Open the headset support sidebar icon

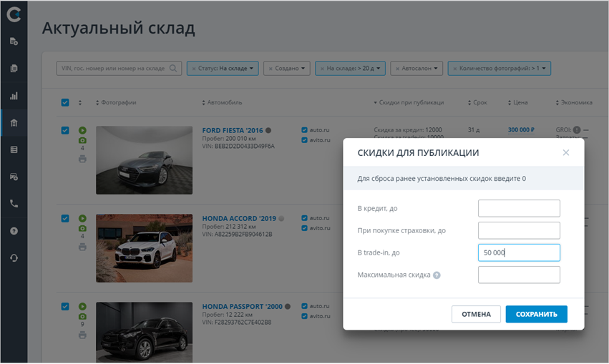(14, 258)
